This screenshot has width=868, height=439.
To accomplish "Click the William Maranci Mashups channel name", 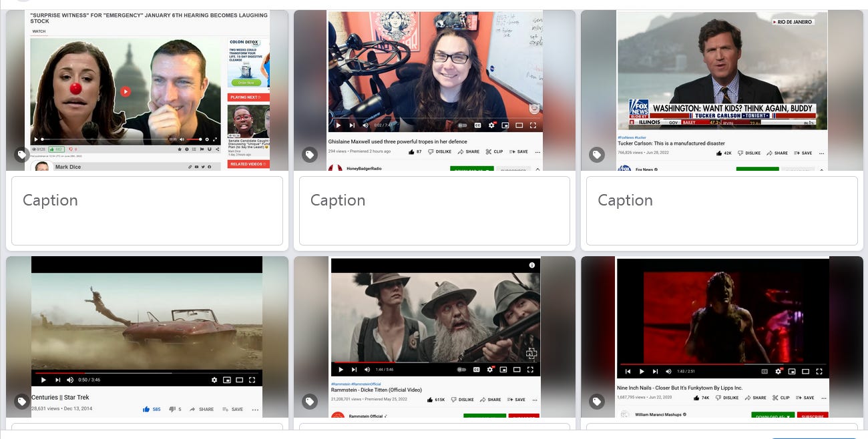I will (658, 414).
